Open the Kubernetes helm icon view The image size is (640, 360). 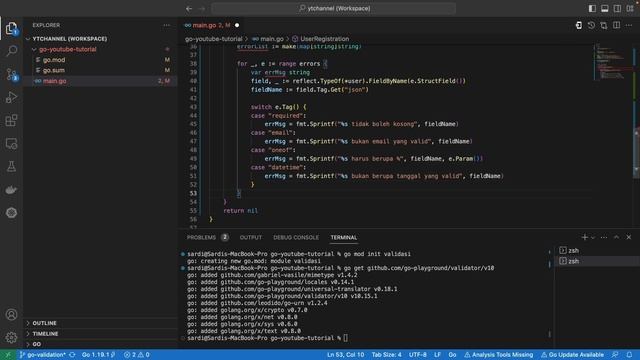pos(11,212)
